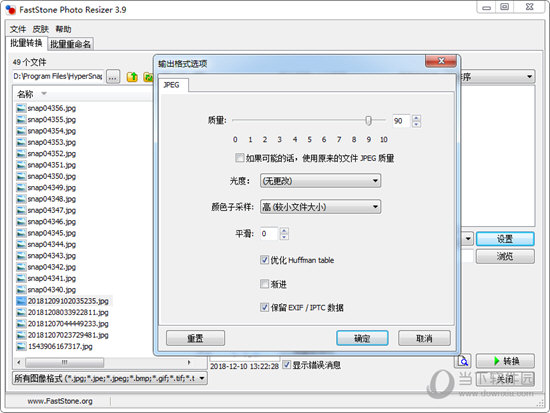Select file 20181207044449233.jpg

click(68, 324)
